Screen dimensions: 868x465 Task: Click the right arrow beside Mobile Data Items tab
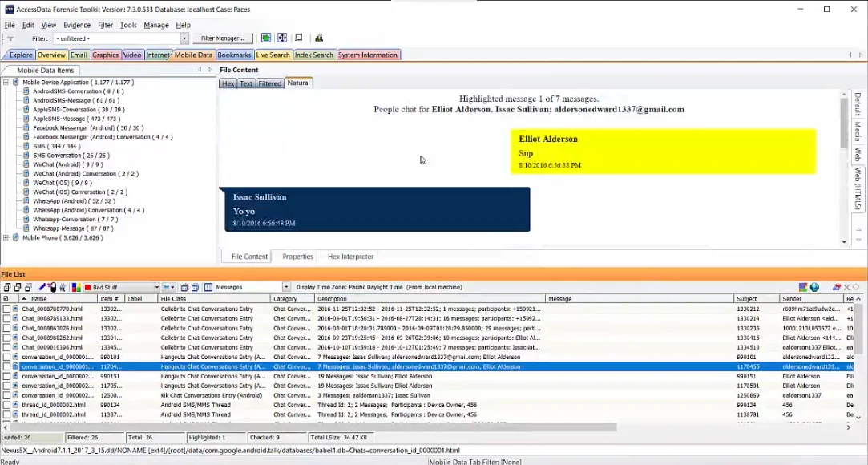(210, 70)
